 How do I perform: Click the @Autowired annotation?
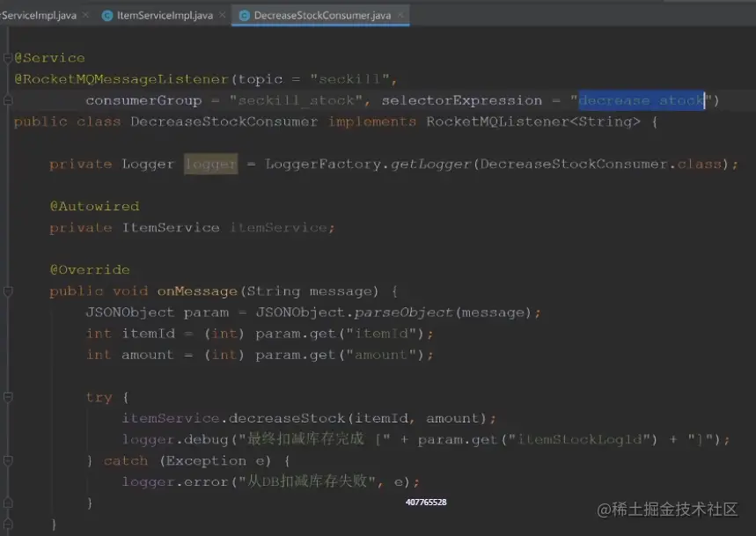94,206
